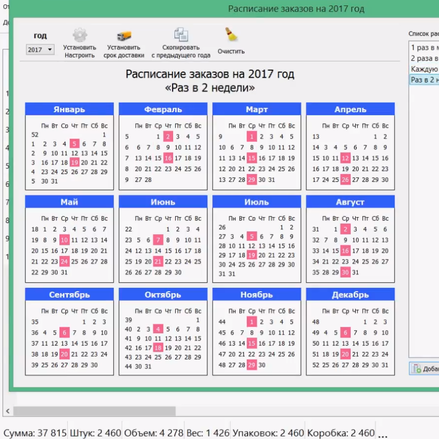Click the horizontal scrollbar left arrow

[8, 411]
